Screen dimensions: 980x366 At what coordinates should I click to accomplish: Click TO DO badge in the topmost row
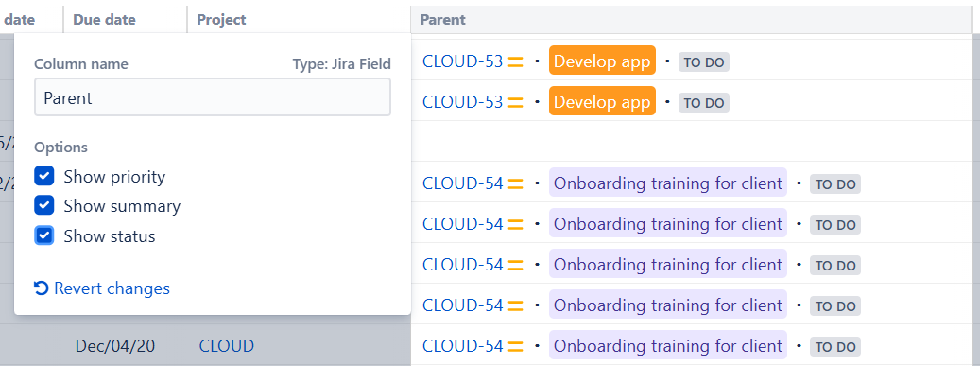coord(704,61)
